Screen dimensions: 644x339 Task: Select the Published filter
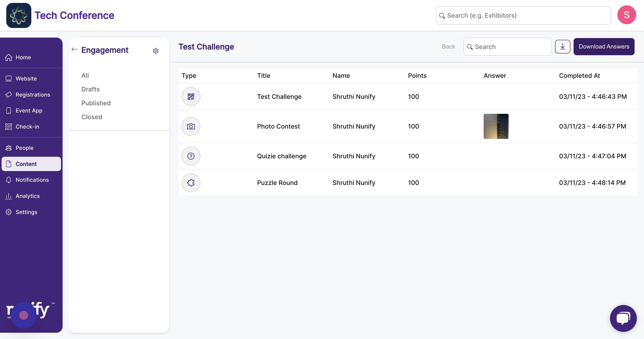point(96,103)
